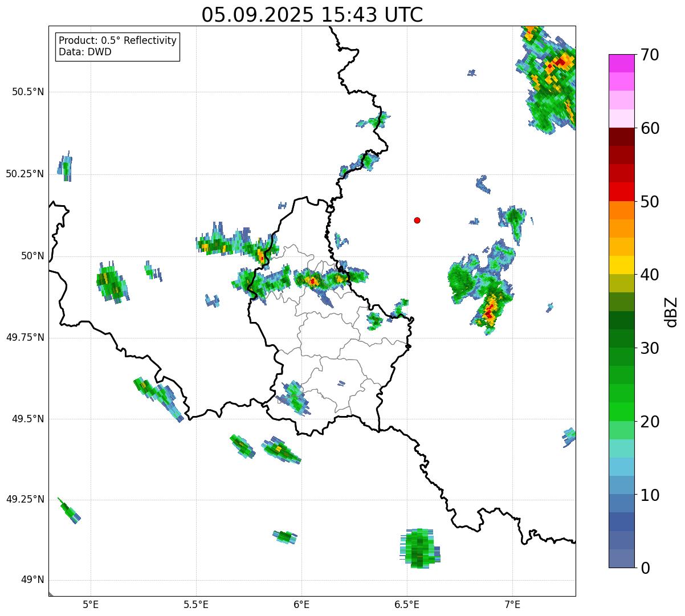Click the longitude label 5.5°E
This screenshot has width=685, height=616.
point(196,605)
